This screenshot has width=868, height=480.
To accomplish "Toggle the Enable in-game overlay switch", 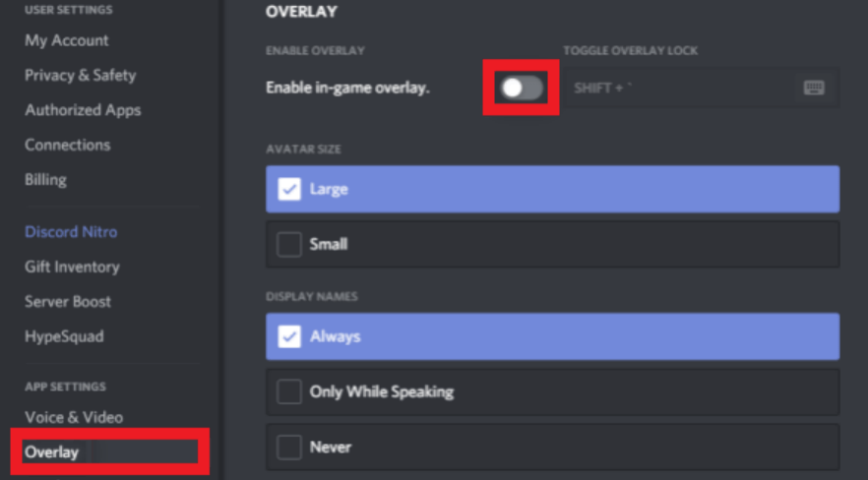I will tap(522, 88).
